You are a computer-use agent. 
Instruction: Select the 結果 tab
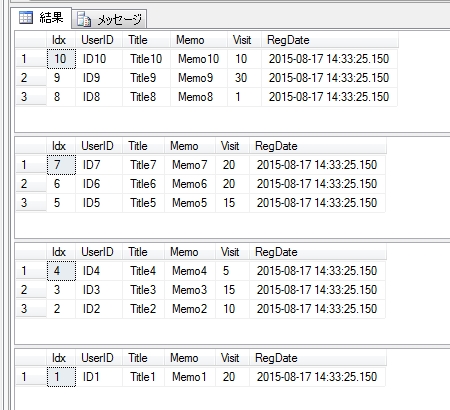pyautogui.click(x=41, y=18)
